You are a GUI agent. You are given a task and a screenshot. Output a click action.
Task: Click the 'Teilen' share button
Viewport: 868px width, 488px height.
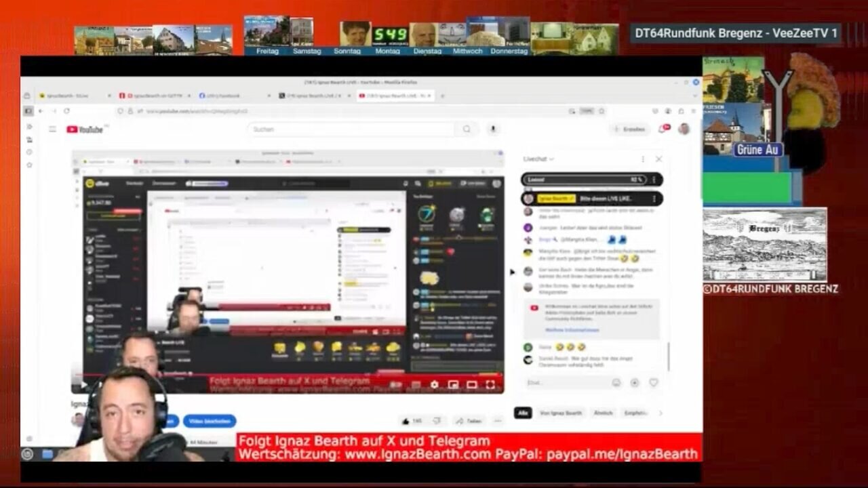pyautogui.click(x=470, y=421)
